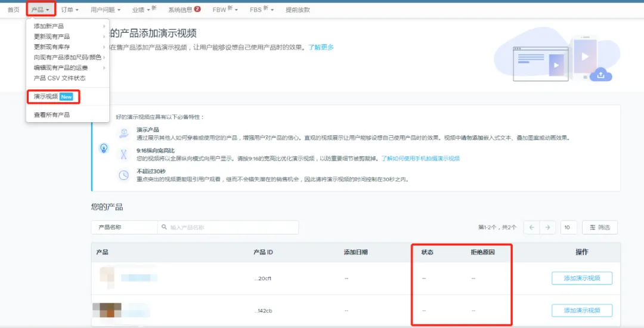Click the cloud upload icon
Image resolution: width=644 pixels, height=328 pixels.
pyautogui.click(x=601, y=75)
